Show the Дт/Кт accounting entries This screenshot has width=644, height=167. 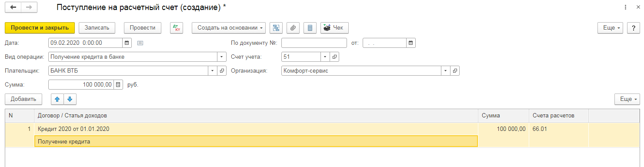click(x=177, y=28)
